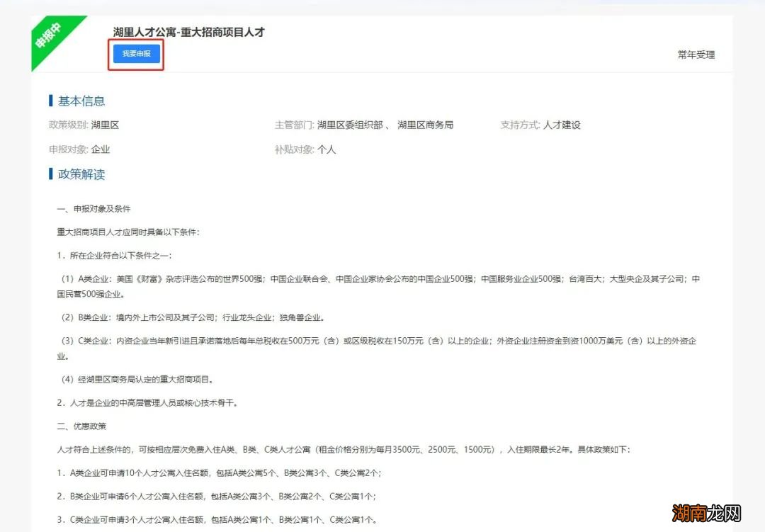Click 个人 next to 补贴对象
Screen dimensions: 765x532
327,149
